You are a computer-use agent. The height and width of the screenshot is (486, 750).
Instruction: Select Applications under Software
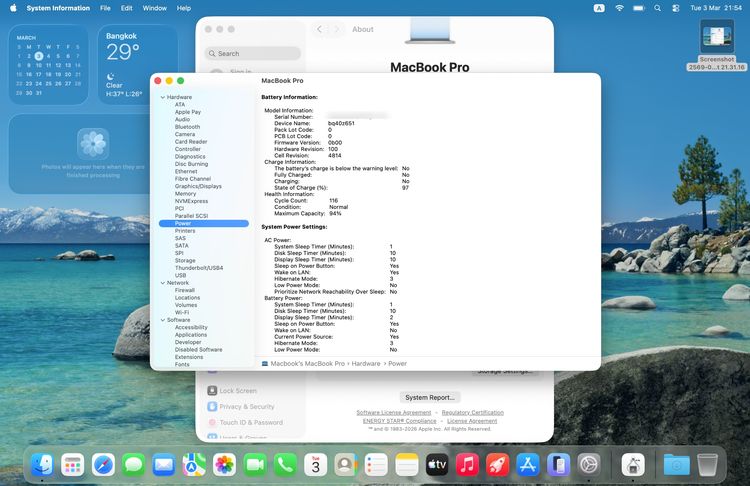pyautogui.click(x=191, y=335)
